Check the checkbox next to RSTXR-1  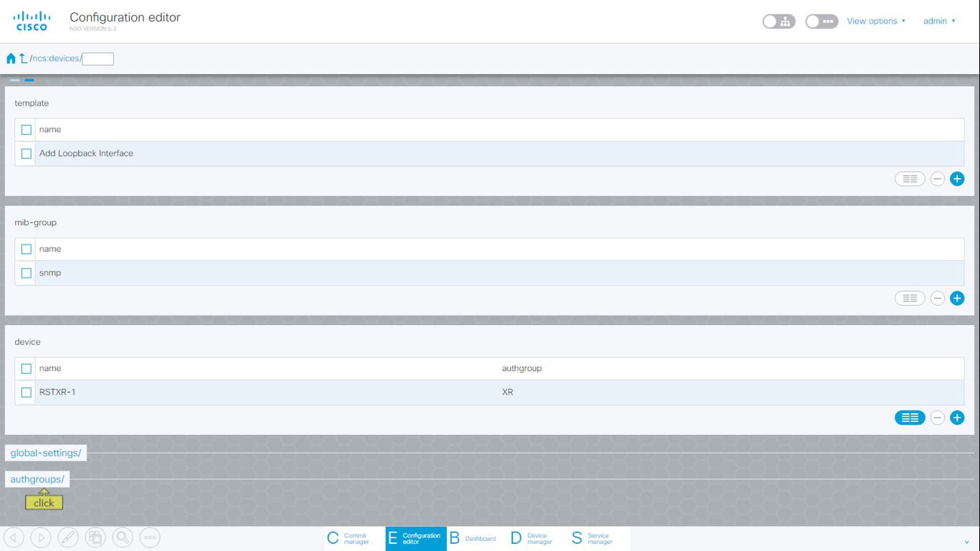27,392
